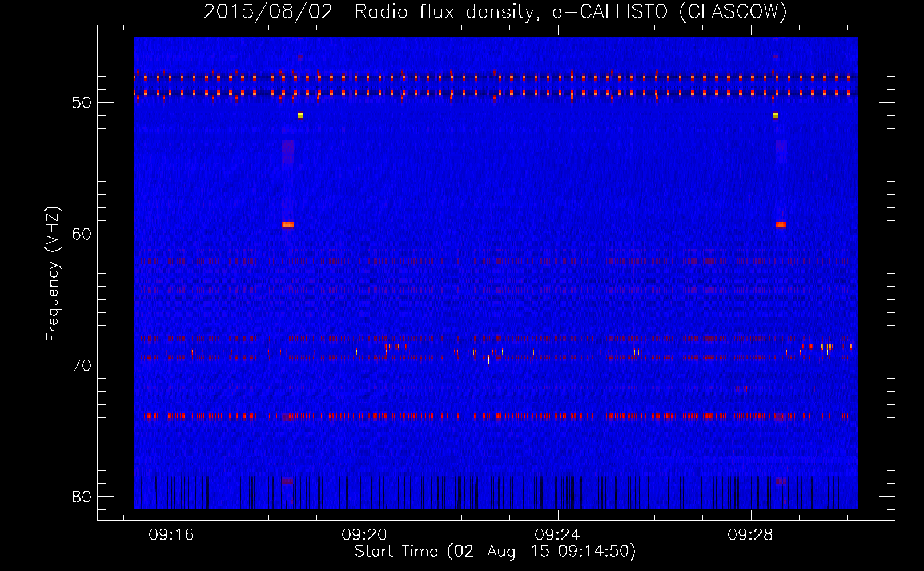The width and height of the screenshot is (924, 571).
Task: Click the 09:16 time tick label
Action: point(171,535)
